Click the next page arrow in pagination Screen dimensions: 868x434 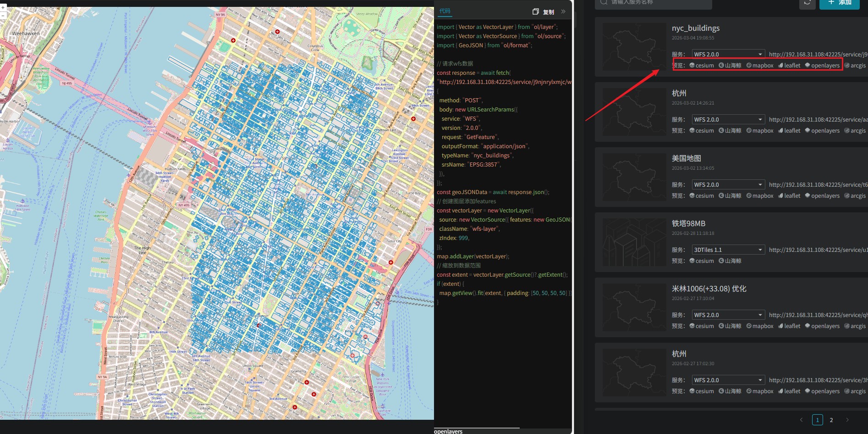click(847, 420)
